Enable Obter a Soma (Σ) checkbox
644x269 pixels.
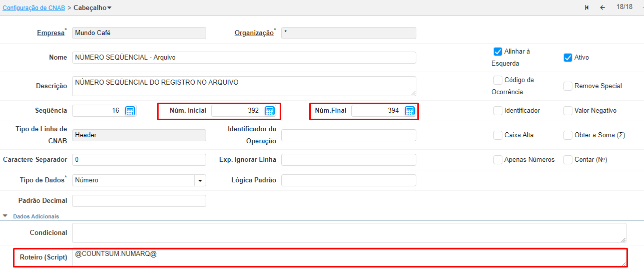[567, 135]
